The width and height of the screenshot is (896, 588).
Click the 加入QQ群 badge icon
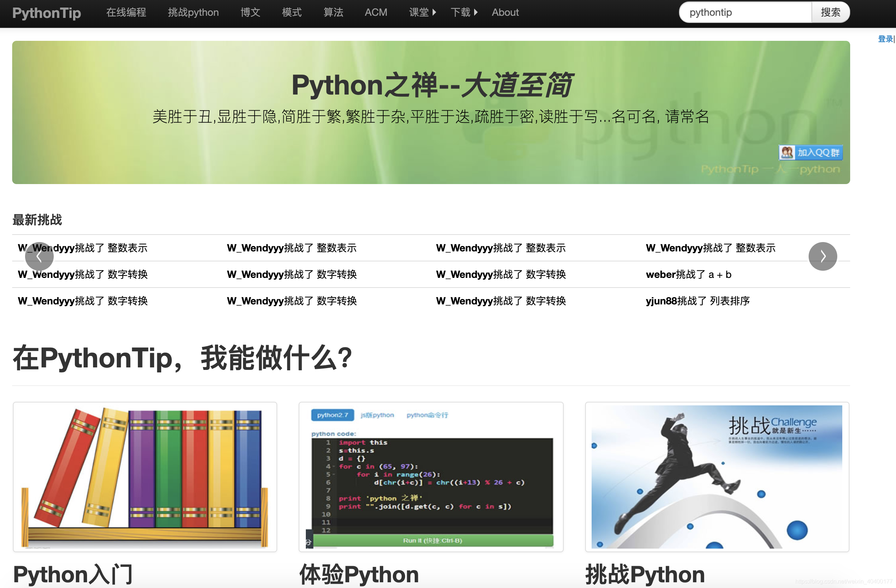[x=810, y=153]
